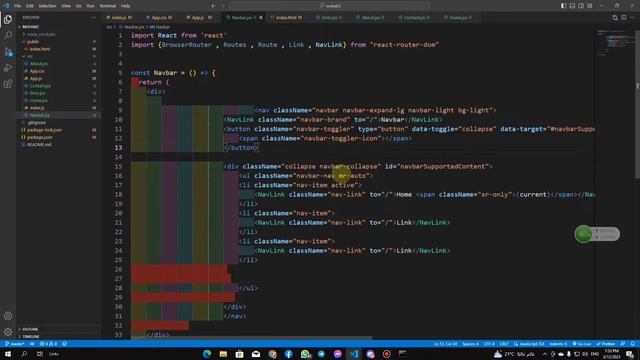The width and height of the screenshot is (640, 360).
Task: Switch to the App.css editor tab
Action: [x=160, y=18]
